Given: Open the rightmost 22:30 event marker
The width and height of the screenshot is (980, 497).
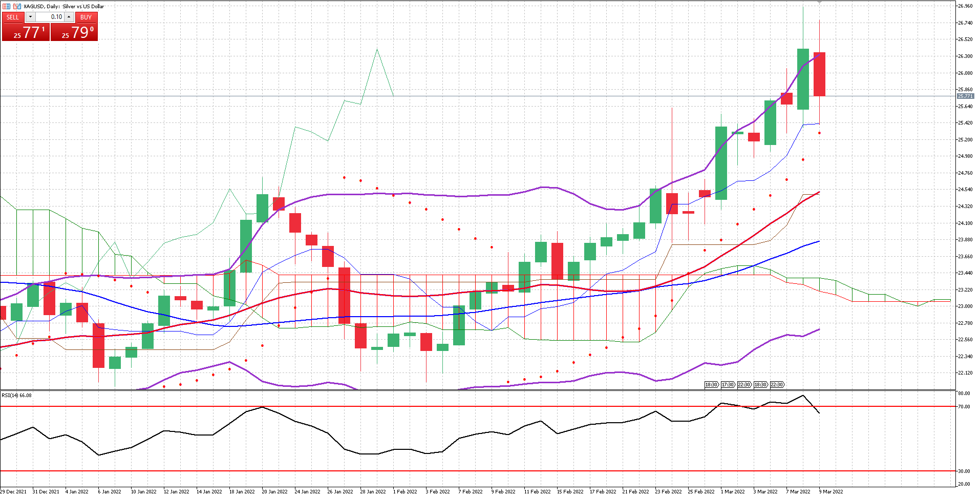Looking at the screenshot, I should coord(777,384).
